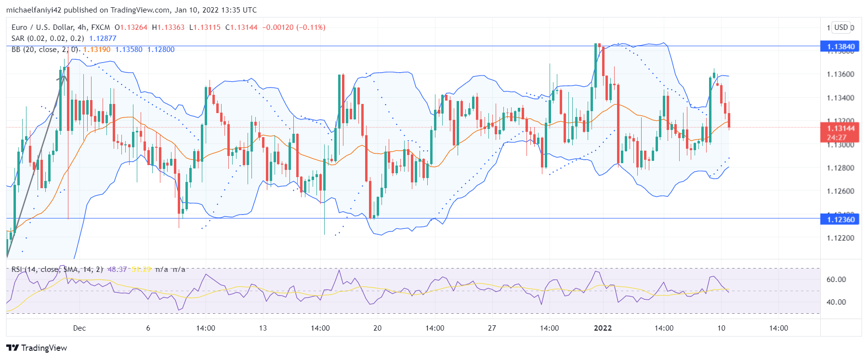Click the change value −0.00120 (−0.11%)
The width and height of the screenshot is (868, 359).
coord(294,27)
